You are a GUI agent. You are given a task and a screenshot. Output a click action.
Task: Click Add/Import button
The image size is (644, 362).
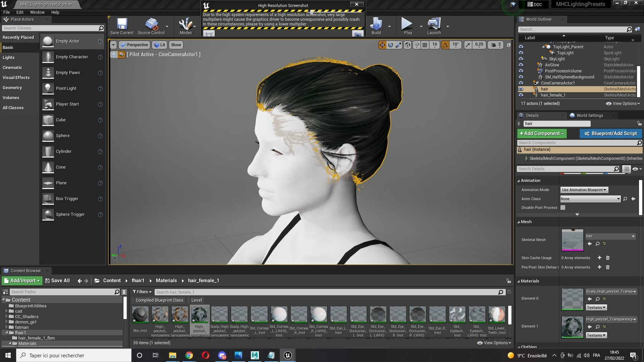(x=22, y=281)
